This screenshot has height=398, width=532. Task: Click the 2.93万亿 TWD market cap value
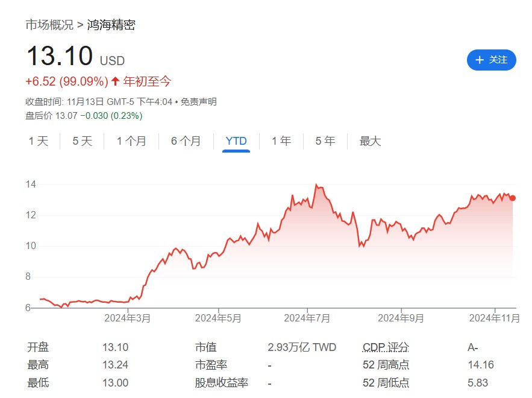302,347
